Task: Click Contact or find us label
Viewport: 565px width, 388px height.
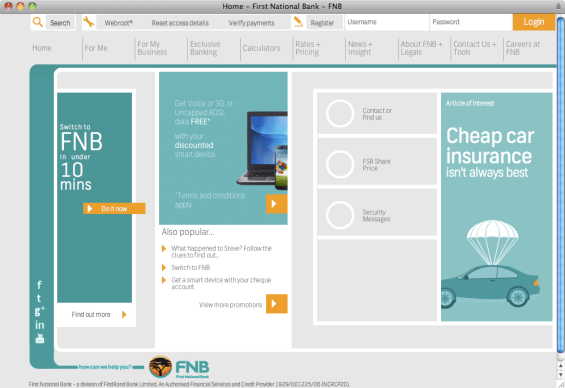Action: (x=377, y=114)
